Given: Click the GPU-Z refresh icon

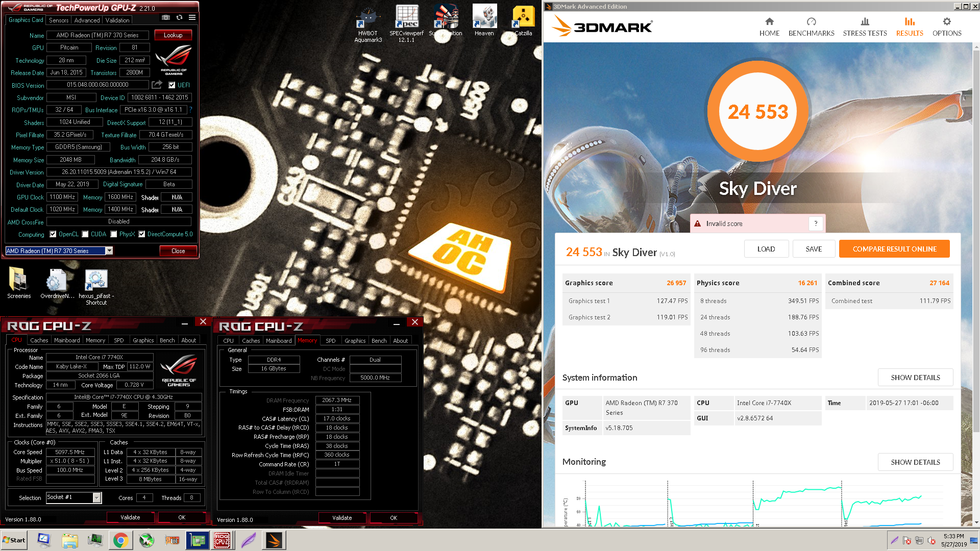Looking at the screenshot, I should pos(179,17).
